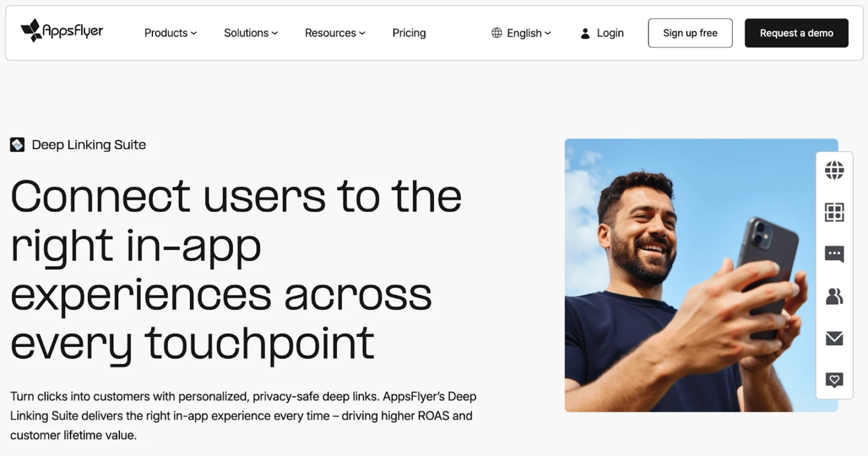Go to the Pricing page
The width and height of the screenshot is (868, 456).
pos(409,33)
